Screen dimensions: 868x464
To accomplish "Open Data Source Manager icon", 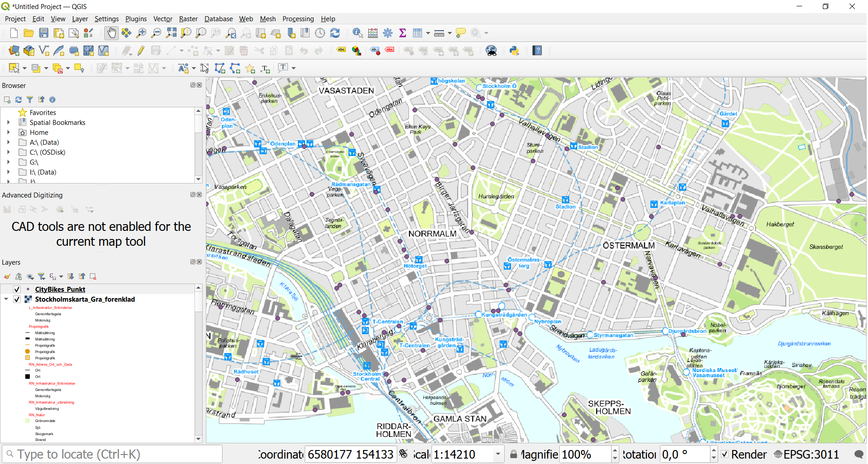I will [x=14, y=51].
